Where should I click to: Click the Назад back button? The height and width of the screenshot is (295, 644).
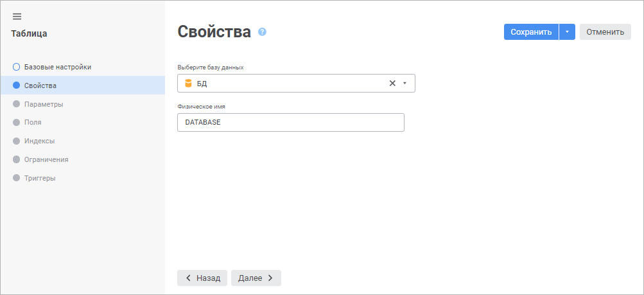(202, 278)
